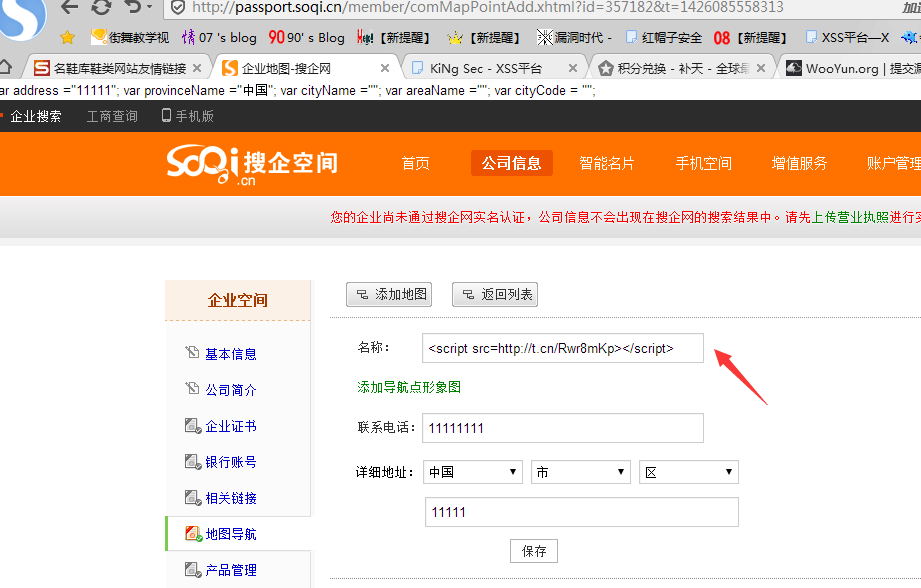Go to 首页 in orange navigation
Screen dimensions: 921x588
click(416, 163)
